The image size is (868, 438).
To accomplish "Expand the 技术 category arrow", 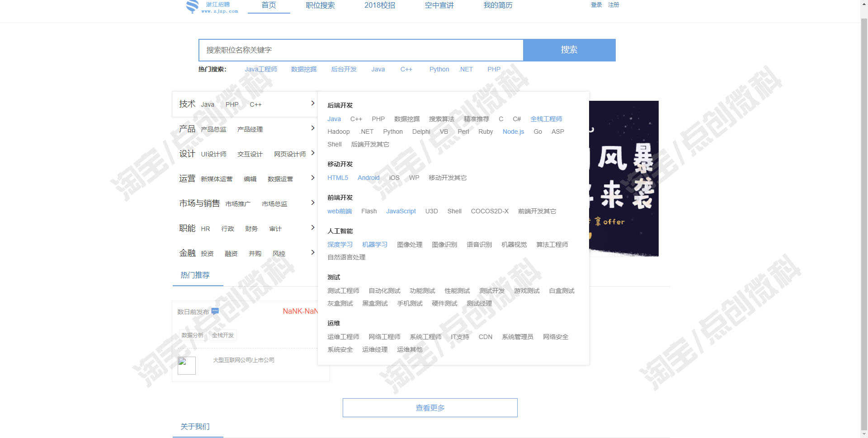I will (x=312, y=104).
